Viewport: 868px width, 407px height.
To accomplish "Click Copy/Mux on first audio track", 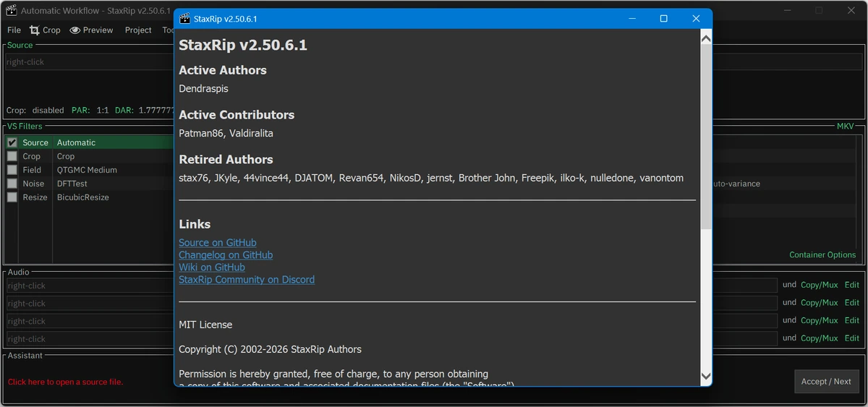I will tap(819, 286).
